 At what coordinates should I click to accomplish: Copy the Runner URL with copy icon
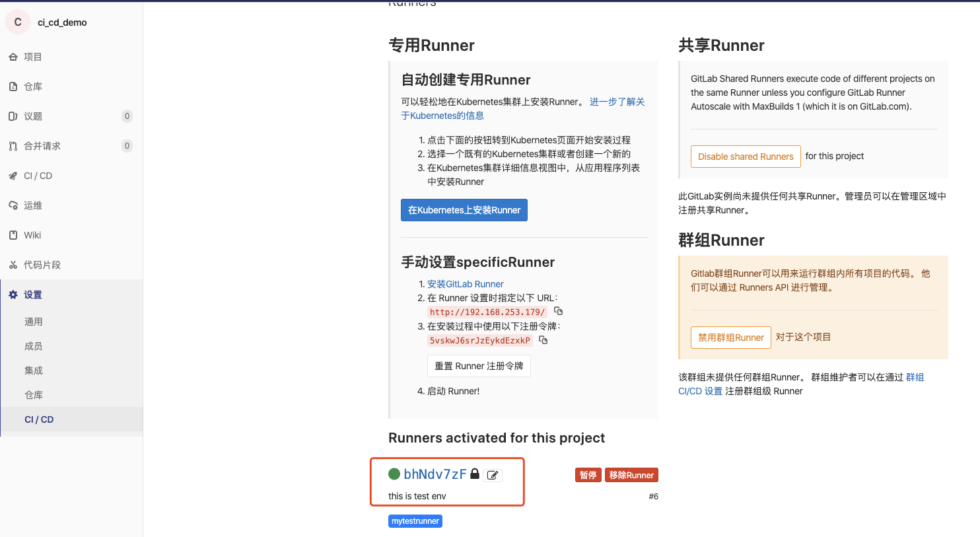pyautogui.click(x=558, y=311)
